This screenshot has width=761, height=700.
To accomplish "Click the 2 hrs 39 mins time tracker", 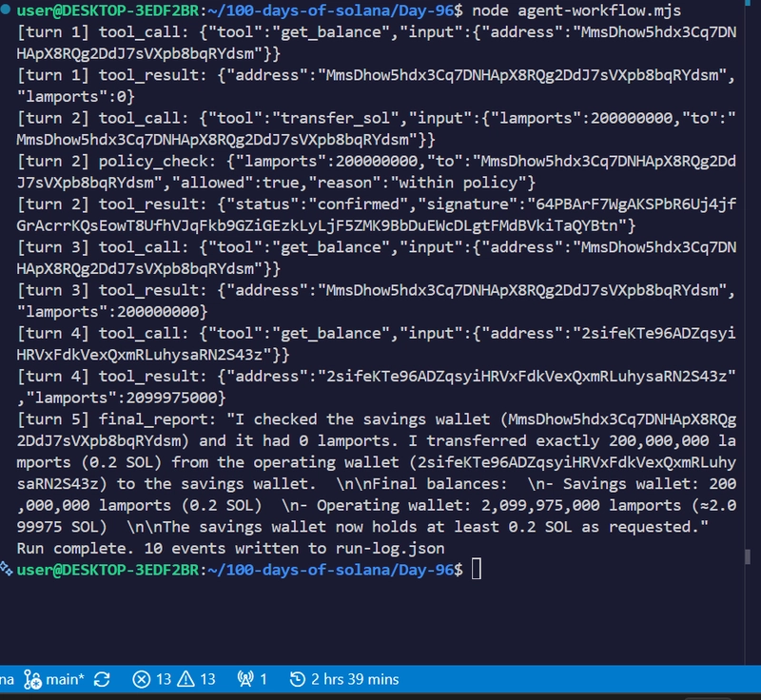I will click(344, 679).
